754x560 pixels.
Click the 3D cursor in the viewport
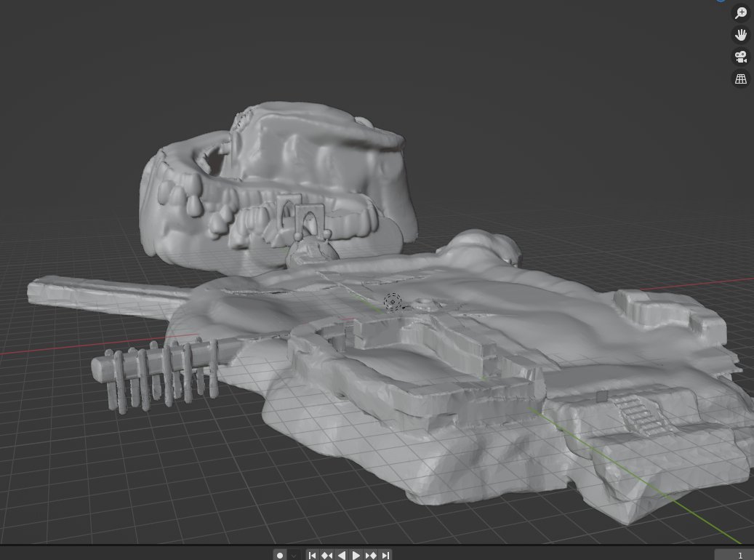[393, 303]
